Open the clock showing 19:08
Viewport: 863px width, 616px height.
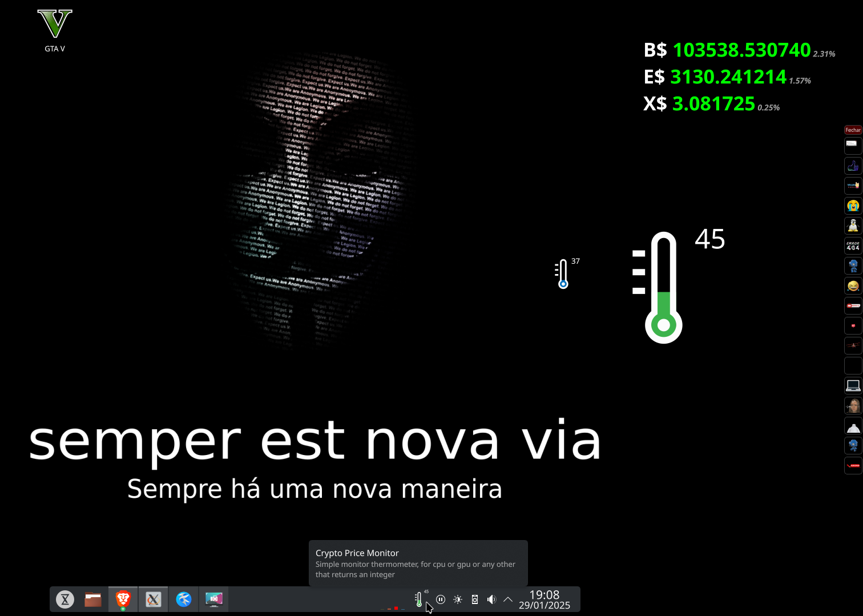545,595
